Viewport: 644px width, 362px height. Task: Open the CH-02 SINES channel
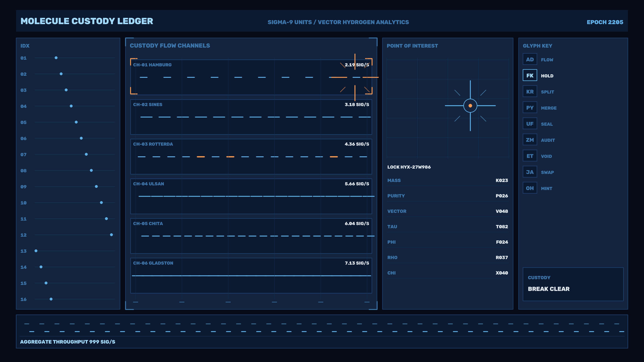[x=251, y=117]
